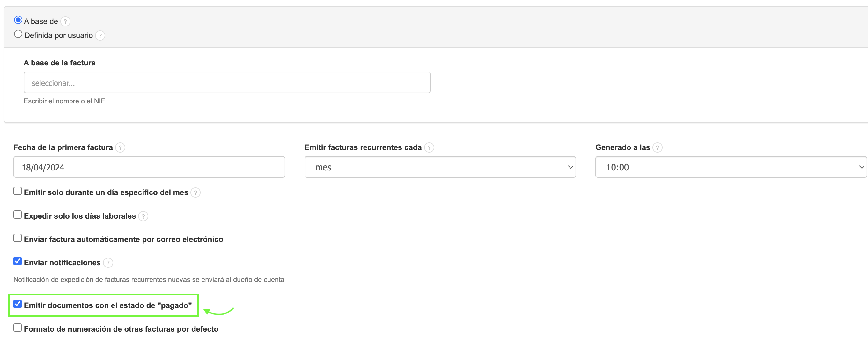Enable Emitir solo durante un día específico

[18, 191]
